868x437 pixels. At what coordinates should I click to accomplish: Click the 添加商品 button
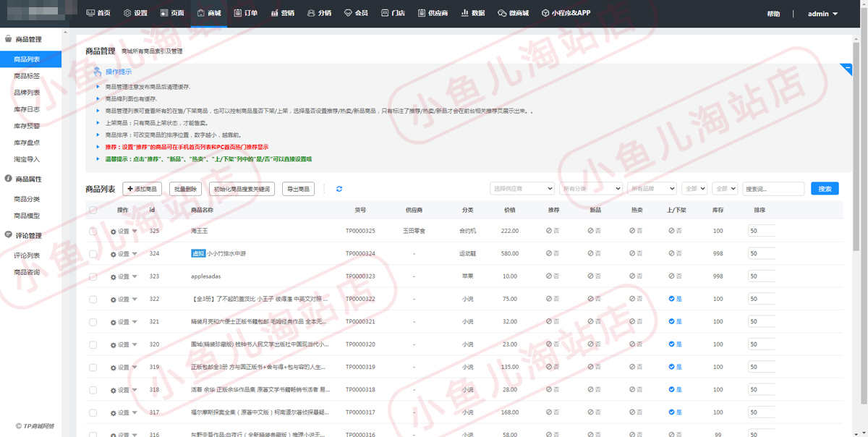[x=142, y=189]
